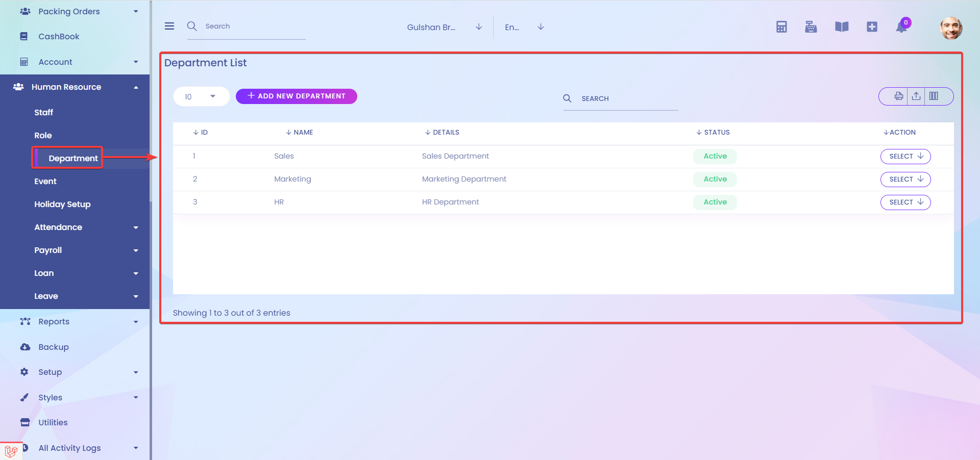
Task: Click the CashBook sidebar icon
Action: [24, 36]
